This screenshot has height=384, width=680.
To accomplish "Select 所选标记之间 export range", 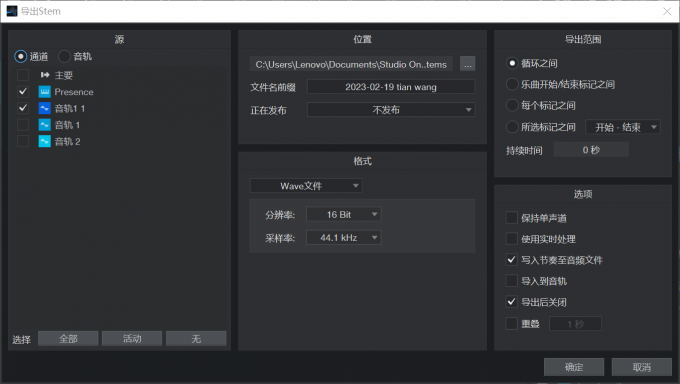I will pyautogui.click(x=512, y=127).
